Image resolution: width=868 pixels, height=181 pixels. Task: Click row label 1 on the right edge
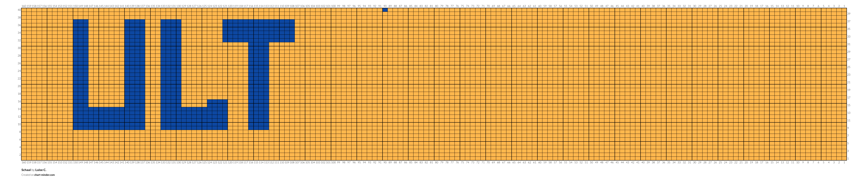[x=848, y=159]
